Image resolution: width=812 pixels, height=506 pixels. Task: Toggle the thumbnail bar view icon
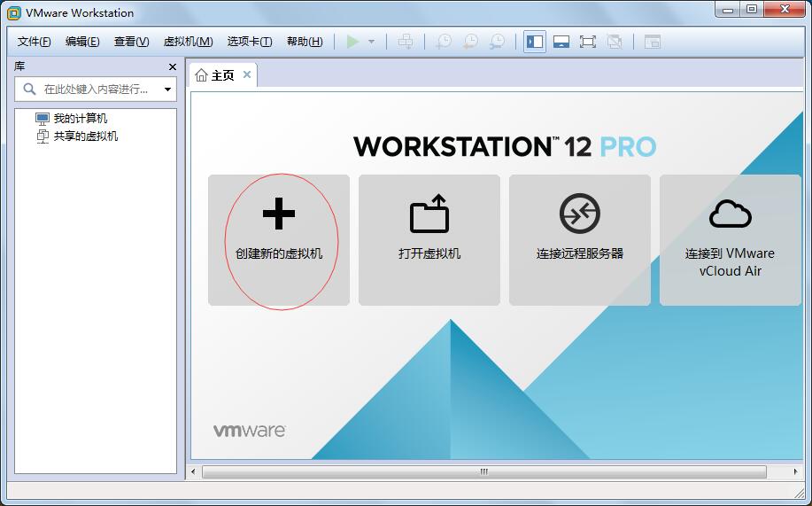pyautogui.click(x=561, y=42)
